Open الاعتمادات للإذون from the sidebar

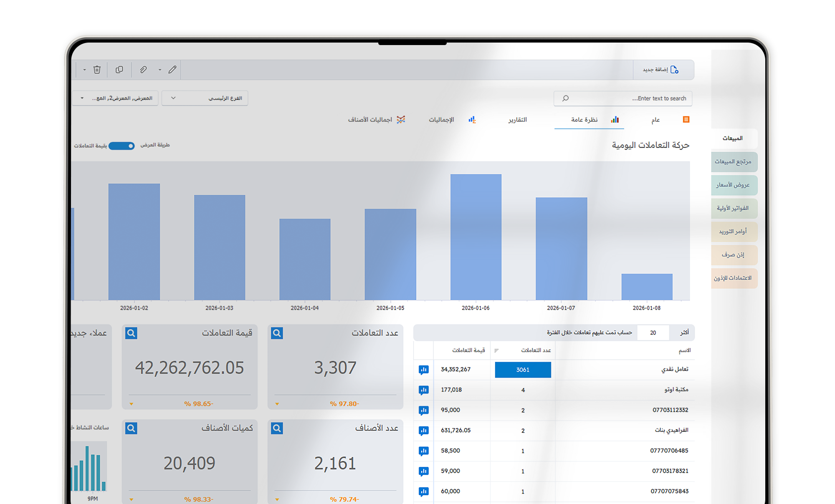[734, 278]
